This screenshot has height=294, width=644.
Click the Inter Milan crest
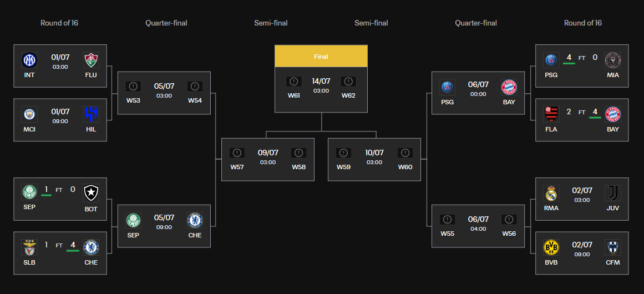pyautogui.click(x=29, y=60)
